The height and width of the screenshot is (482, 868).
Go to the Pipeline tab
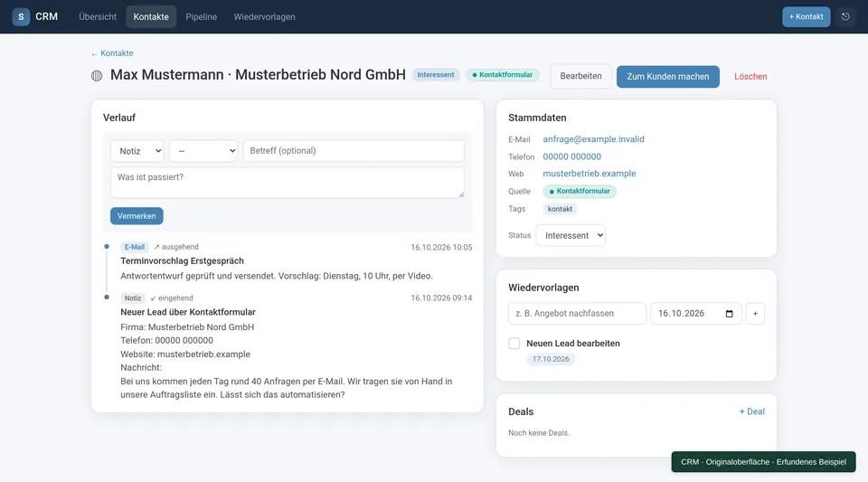(x=201, y=16)
